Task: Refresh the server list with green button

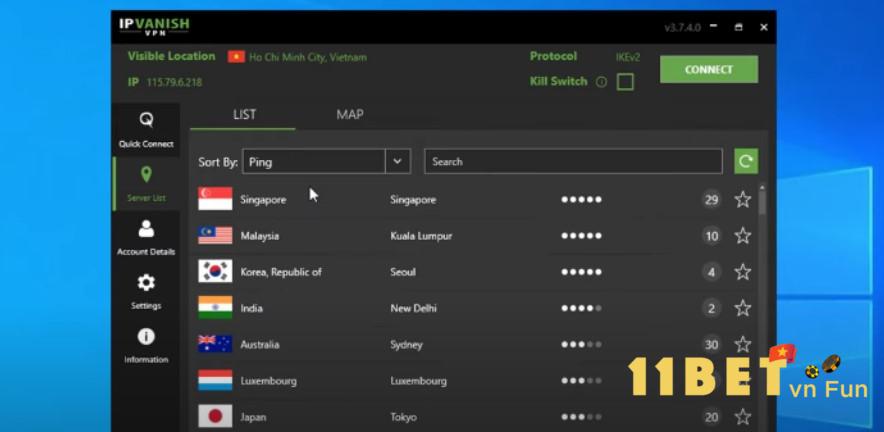Action: coord(746,161)
